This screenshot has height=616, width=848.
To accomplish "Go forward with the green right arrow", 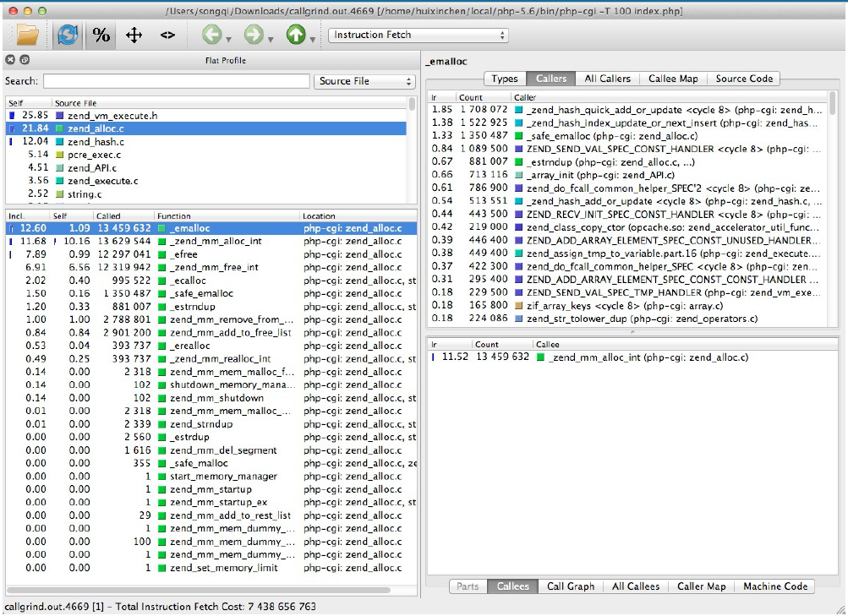I will coord(253,35).
